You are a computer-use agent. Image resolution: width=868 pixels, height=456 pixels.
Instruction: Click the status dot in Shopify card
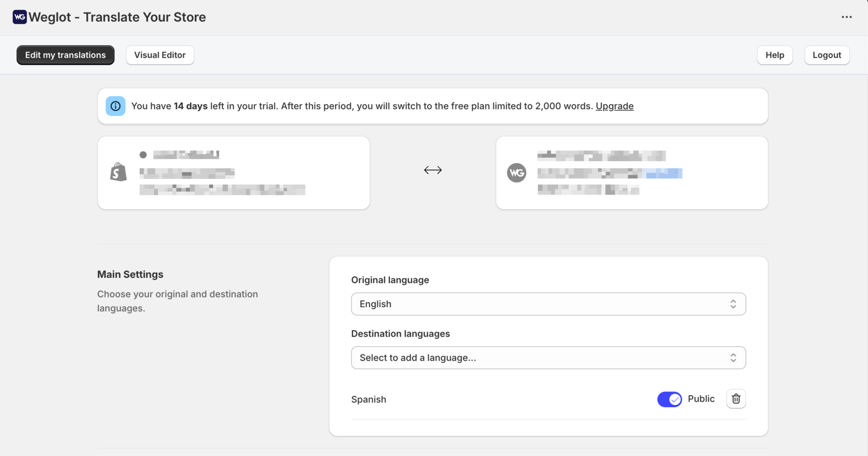click(143, 155)
